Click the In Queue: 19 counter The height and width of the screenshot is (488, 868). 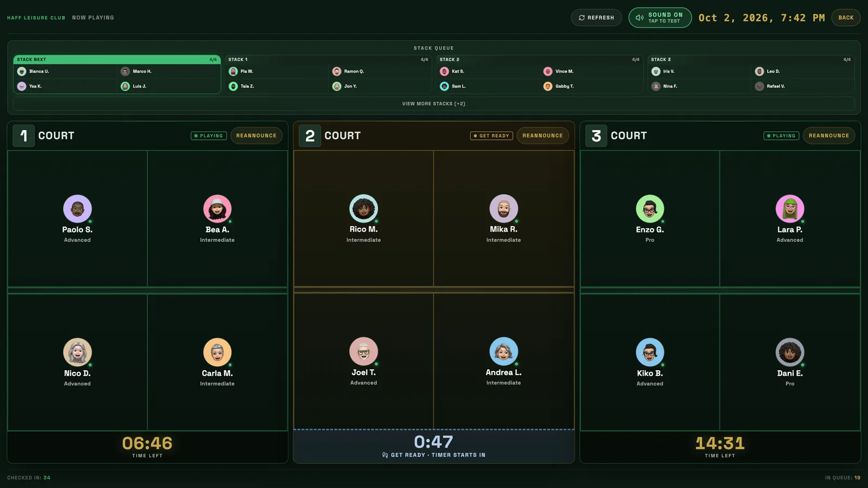pos(843,478)
